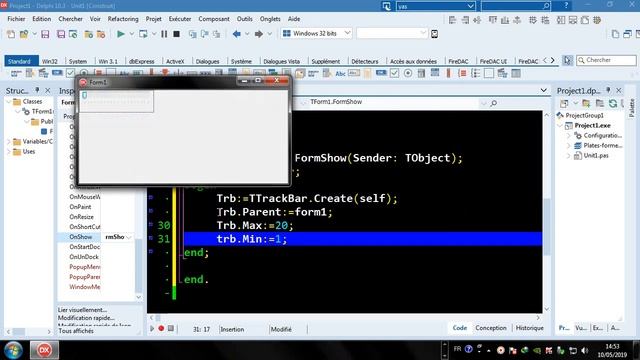Save the current file with the floppy icon
This screenshot has width=640, height=360.
click(45, 34)
